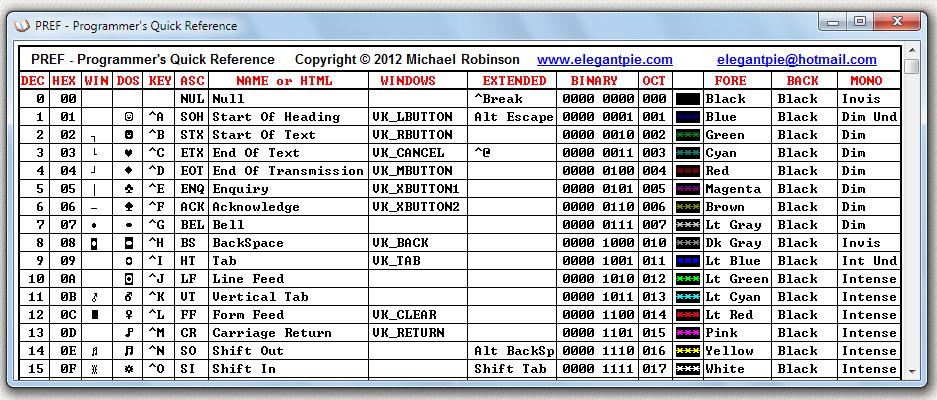The height and width of the screenshot is (400, 937).
Task: Select the Cyan color swatch in row 3
Action: pos(688,153)
